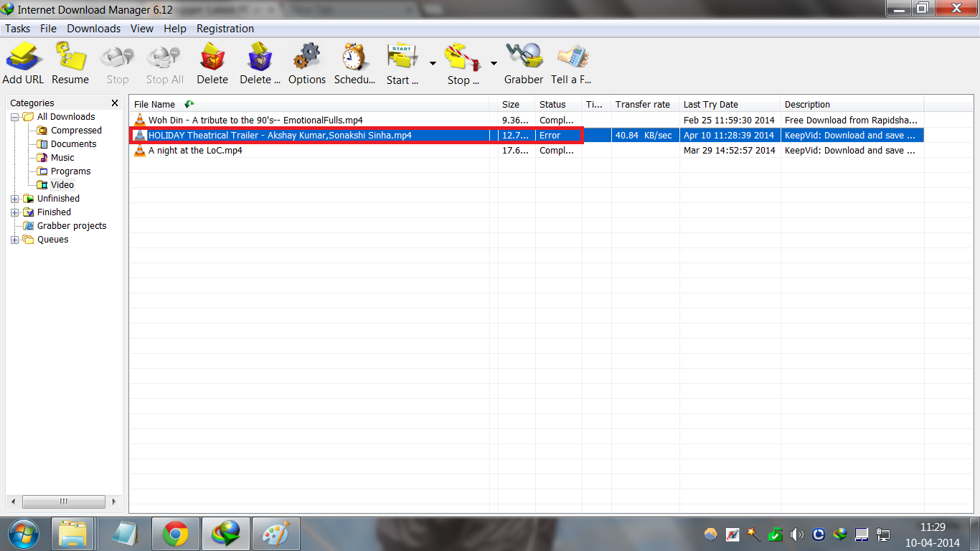Open the Scheduler clock icon
980x551 pixels.
(x=354, y=63)
